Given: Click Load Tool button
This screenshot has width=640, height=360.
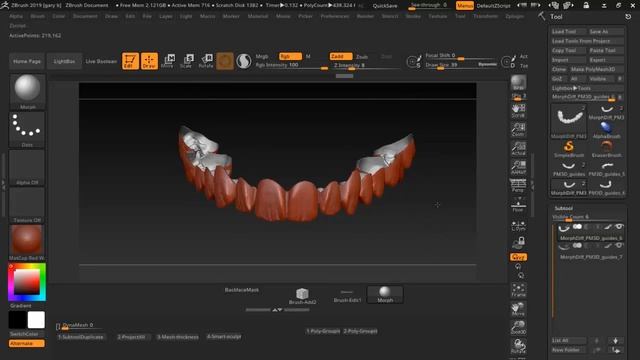Looking at the screenshot, I should 568,31.
